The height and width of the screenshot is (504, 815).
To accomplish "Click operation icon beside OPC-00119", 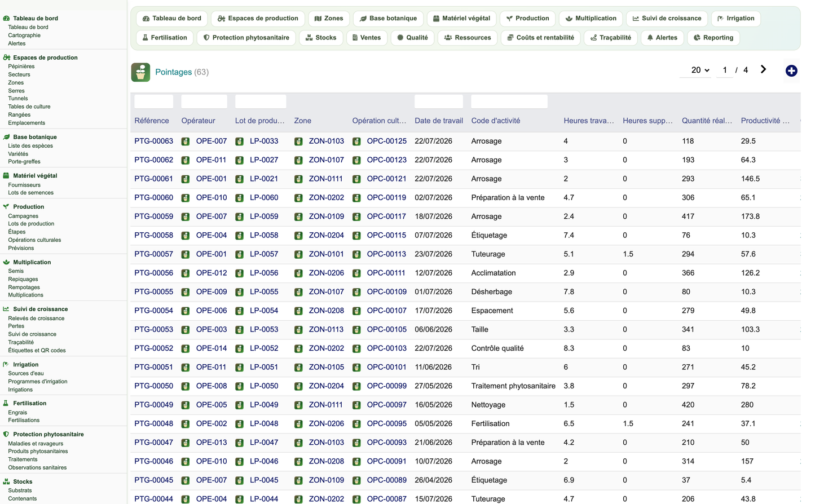I will click(356, 198).
